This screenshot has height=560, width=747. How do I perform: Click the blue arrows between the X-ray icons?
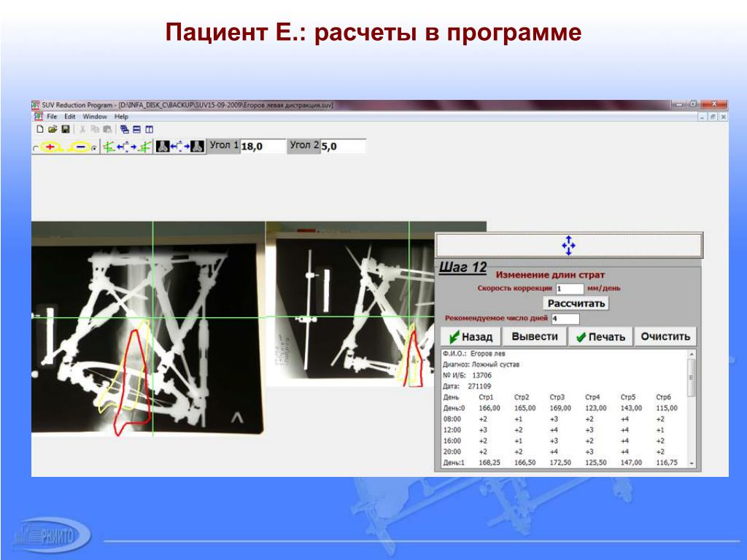pyautogui.click(x=180, y=147)
